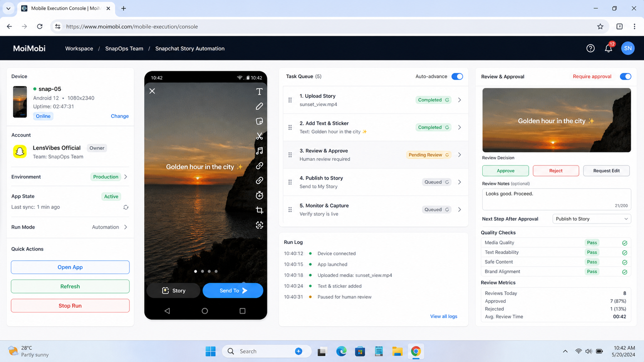Image resolution: width=644 pixels, height=362 pixels.
Task: Click the sunset review preview thumbnail
Action: tap(557, 120)
